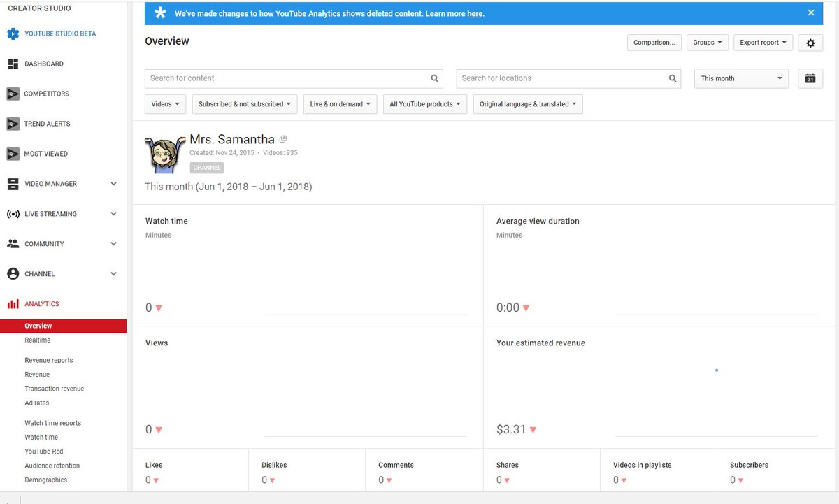The height and width of the screenshot is (504, 839).
Task: Open the settings gear button
Action: click(x=810, y=43)
